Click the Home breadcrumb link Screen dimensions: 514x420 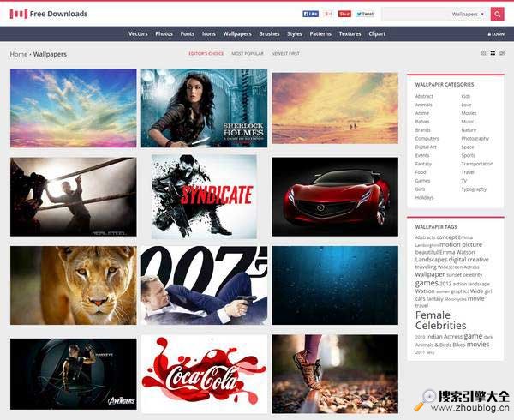18,54
